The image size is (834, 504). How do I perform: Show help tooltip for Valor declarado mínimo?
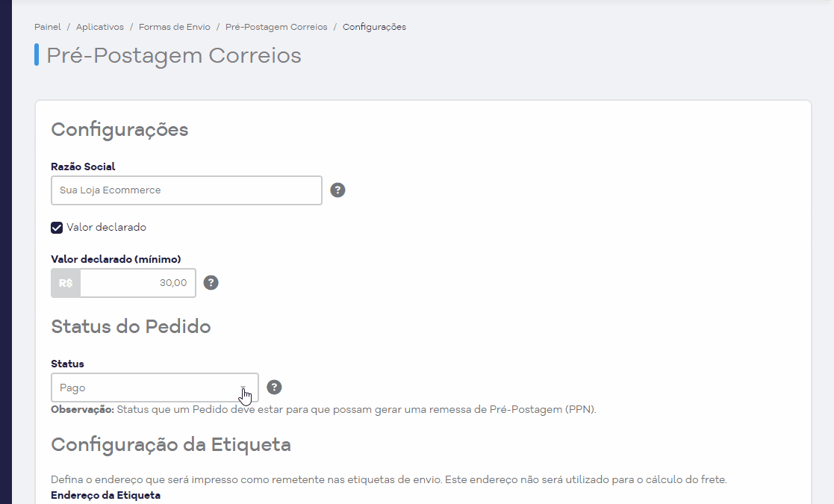(x=211, y=283)
